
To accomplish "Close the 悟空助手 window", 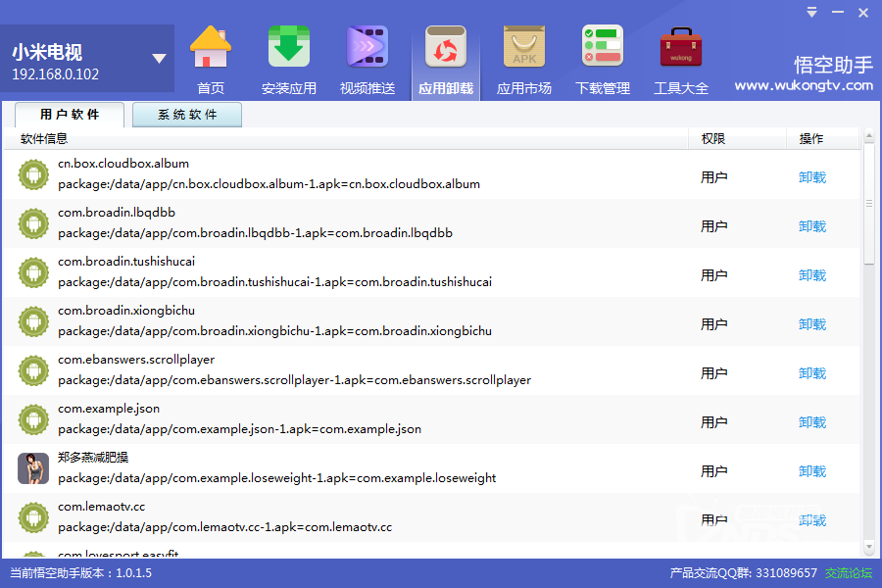I will [862, 13].
